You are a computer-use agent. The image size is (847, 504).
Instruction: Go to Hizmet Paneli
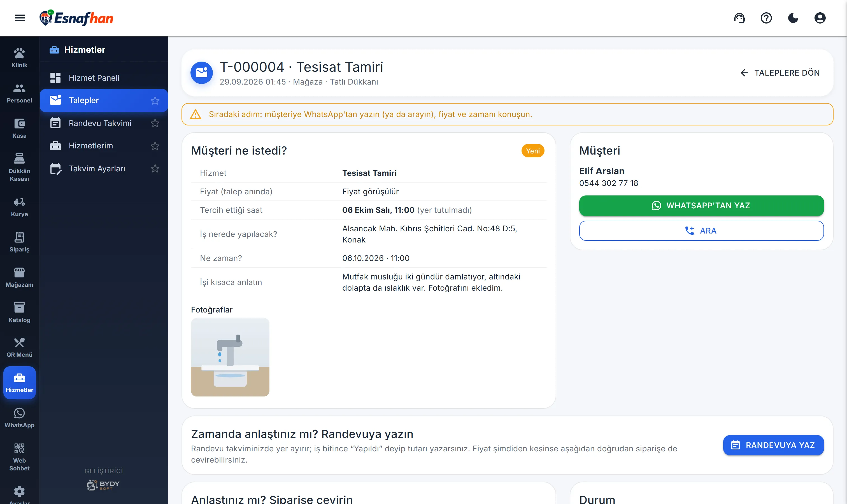tap(104, 78)
